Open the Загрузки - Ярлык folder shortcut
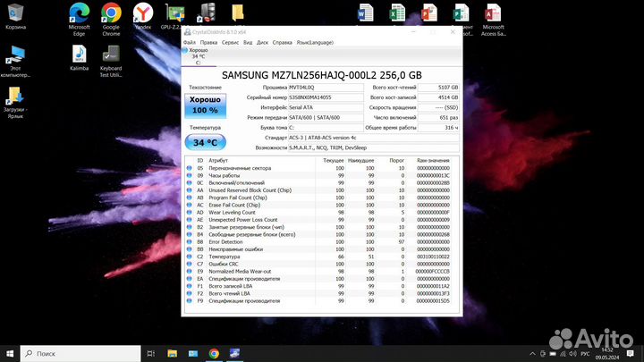Image resolution: width=644 pixels, height=362 pixels. click(15, 103)
